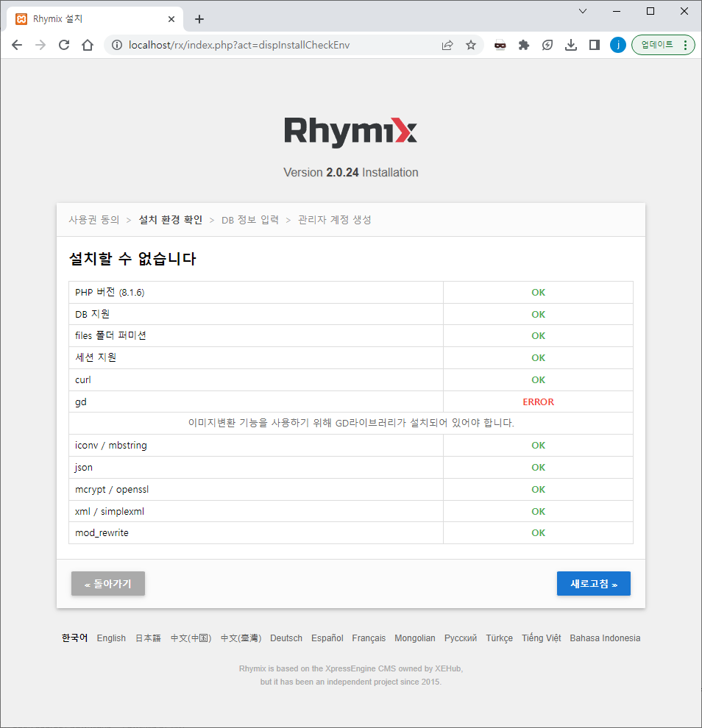Click the 새로고침 refresh button
702x728 pixels.
pos(594,584)
